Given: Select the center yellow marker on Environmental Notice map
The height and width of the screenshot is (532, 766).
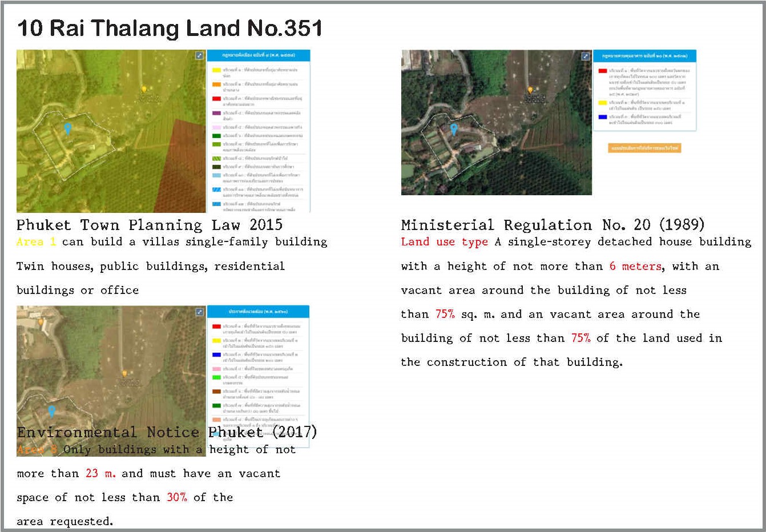Looking at the screenshot, I should pos(124,374).
